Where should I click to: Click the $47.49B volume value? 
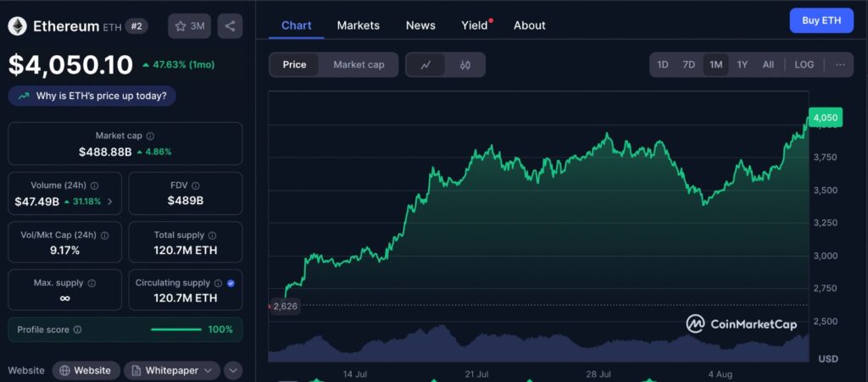coord(37,202)
